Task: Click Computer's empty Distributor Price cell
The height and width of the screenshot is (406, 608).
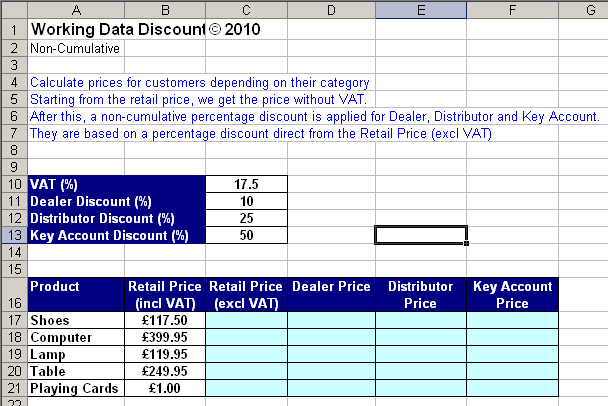Action: point(421,337)
